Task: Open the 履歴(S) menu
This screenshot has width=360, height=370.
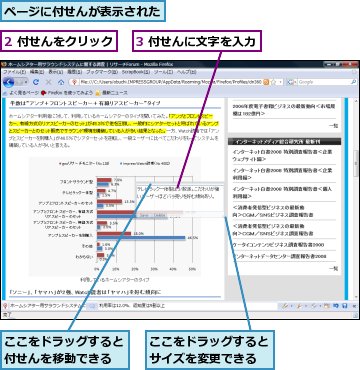Action: point(74,72)
